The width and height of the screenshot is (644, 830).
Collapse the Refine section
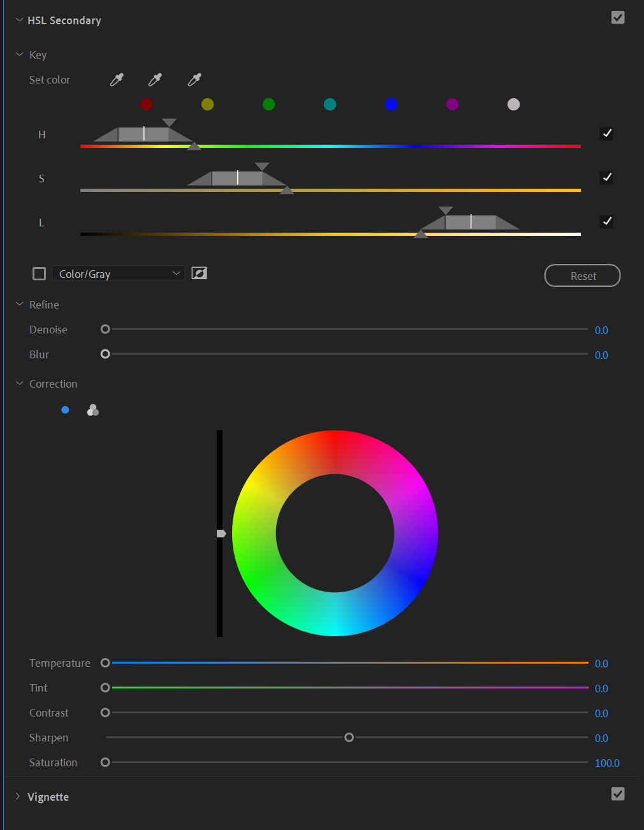click(19, 304)
